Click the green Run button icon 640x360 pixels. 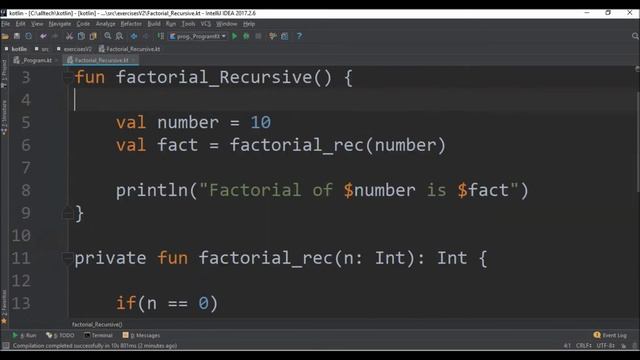pyautogui.click(x=235, y=36)
